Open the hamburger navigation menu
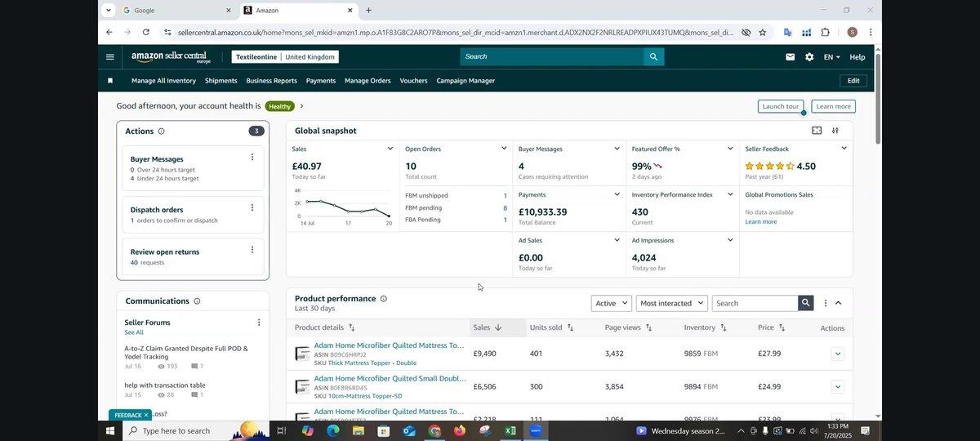Image resolution: width=980 pixels, height=441 pixels. [x=110, y=57]
